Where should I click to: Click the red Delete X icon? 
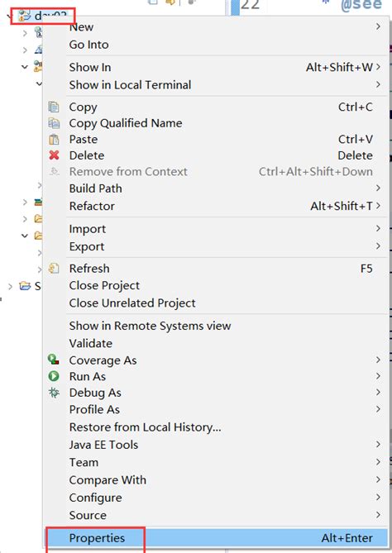[54, 155]
